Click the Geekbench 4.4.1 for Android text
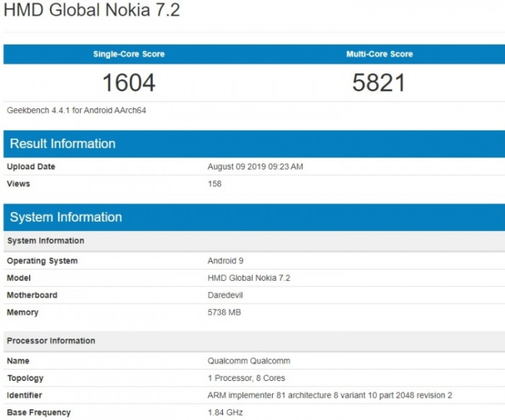The image size is (505, 420). click(x=77, y=110)
